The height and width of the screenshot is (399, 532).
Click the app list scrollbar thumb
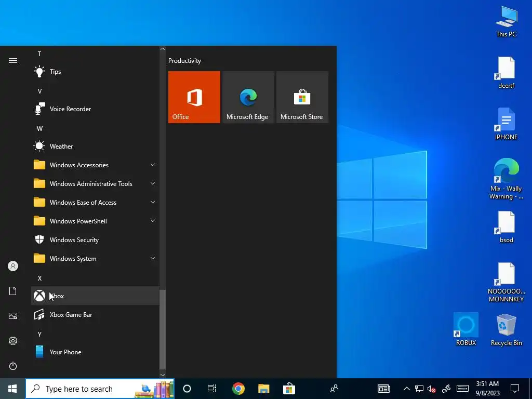coord(163,329)
